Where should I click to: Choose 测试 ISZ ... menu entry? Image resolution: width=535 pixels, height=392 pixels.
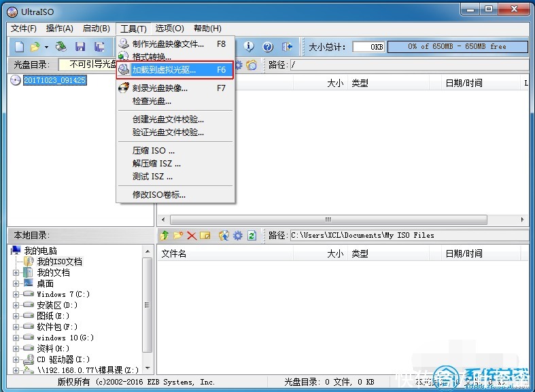tap(175, 177)
